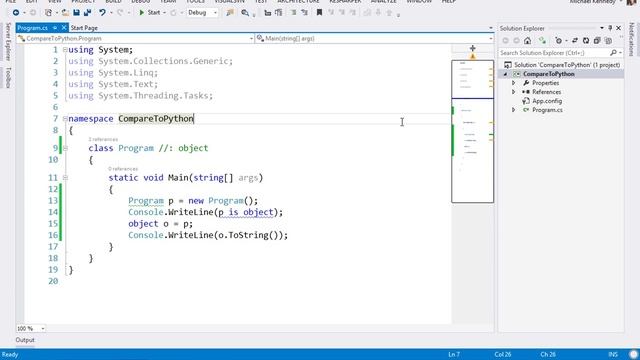Toggle auto-hide pin on Solution Explorer

(x=610, y=28)
